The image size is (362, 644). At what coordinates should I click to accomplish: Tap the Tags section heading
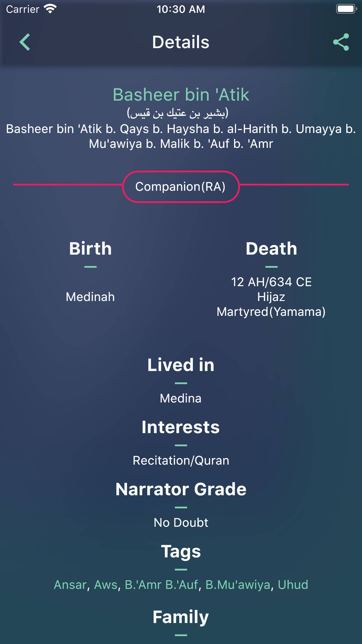(181, 551)
